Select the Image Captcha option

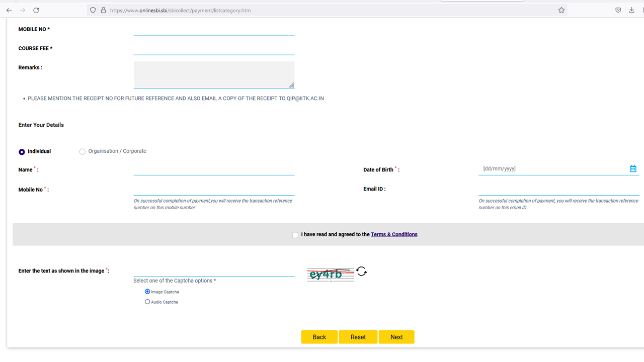[x=147, y=292]
